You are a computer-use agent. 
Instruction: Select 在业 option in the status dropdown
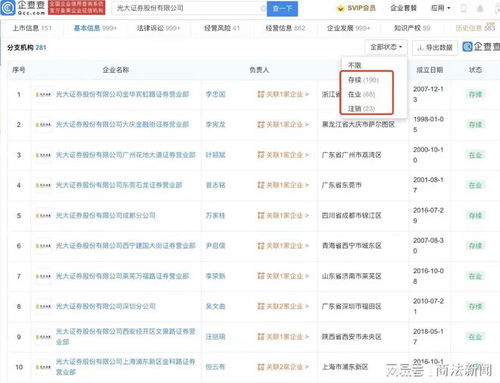click(361, 94)
